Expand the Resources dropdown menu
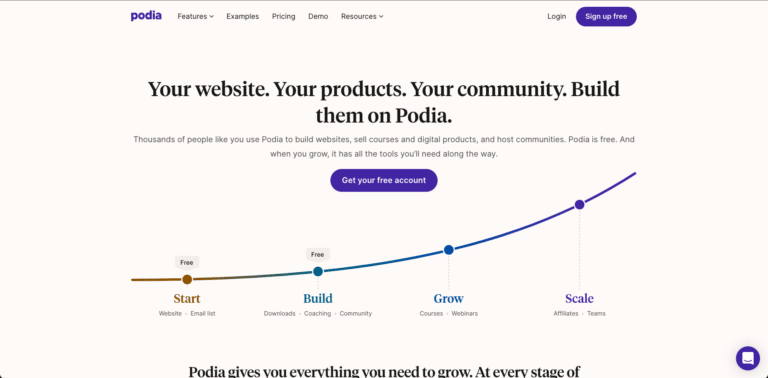 coord(362,16)
